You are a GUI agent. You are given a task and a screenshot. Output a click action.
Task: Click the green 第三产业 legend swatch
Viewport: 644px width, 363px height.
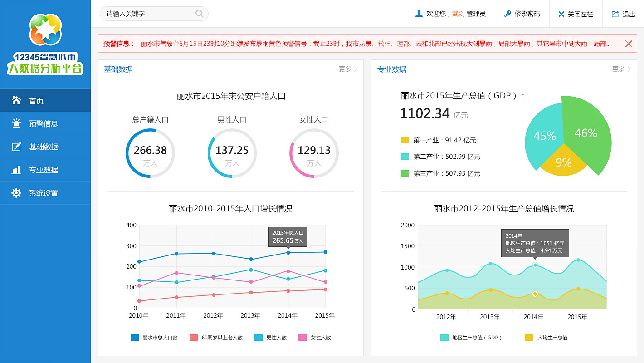(405, 173)
